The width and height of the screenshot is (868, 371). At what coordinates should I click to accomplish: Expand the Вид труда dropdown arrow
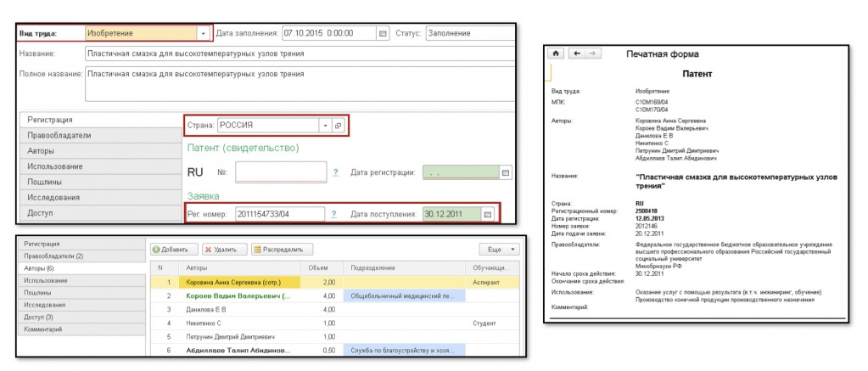pyautogui.click(x=203, y=33)
